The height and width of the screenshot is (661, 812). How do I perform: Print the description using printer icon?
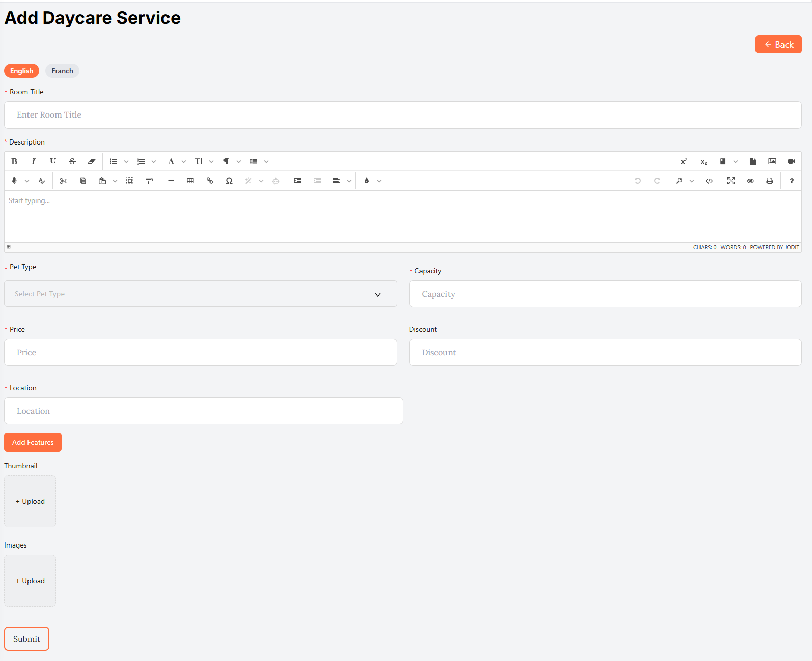(x=770, y=181)
